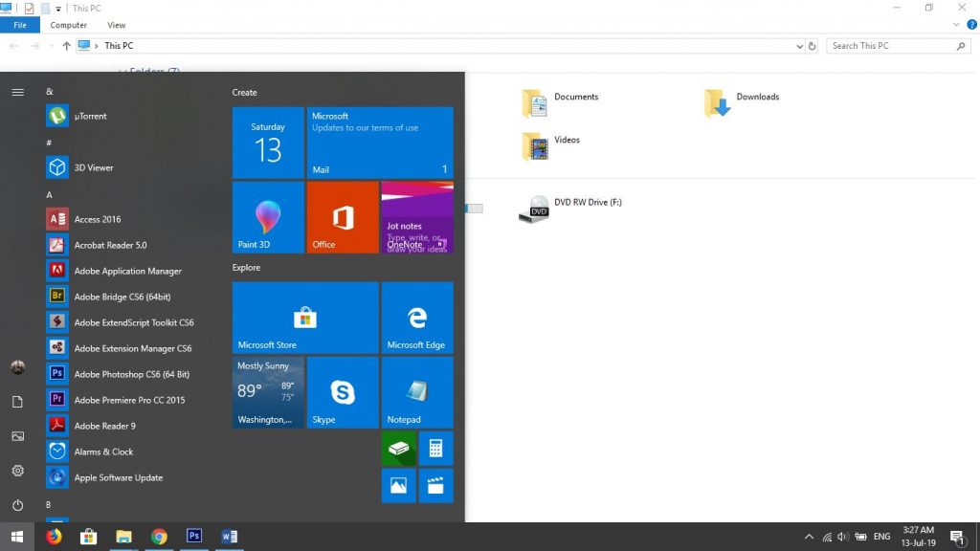Open the Saturday 13 calendar tile
The image size is (980, 551).
point(268,143)
